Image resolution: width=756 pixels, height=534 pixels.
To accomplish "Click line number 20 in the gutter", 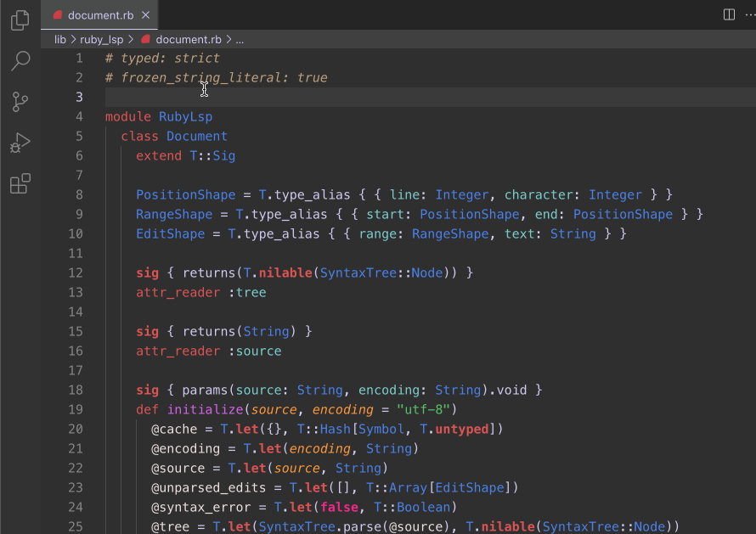I will [76, 429].
